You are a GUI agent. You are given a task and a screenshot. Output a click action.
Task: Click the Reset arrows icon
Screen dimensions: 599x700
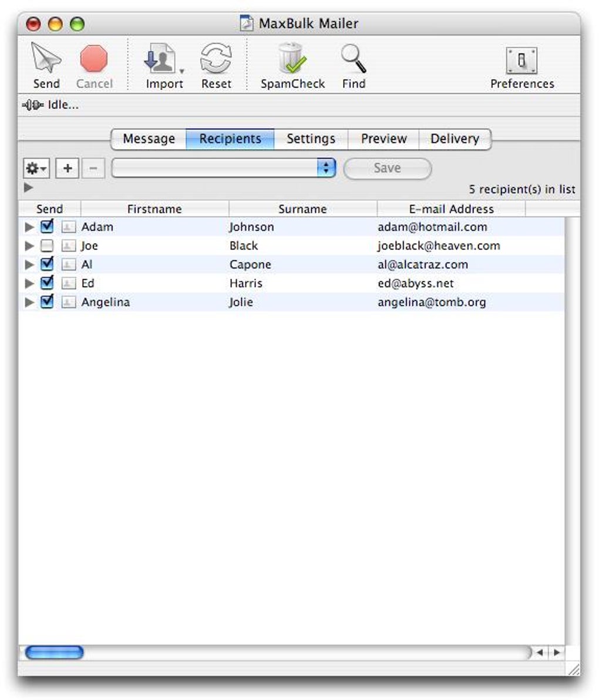click(x=216, y=59)
